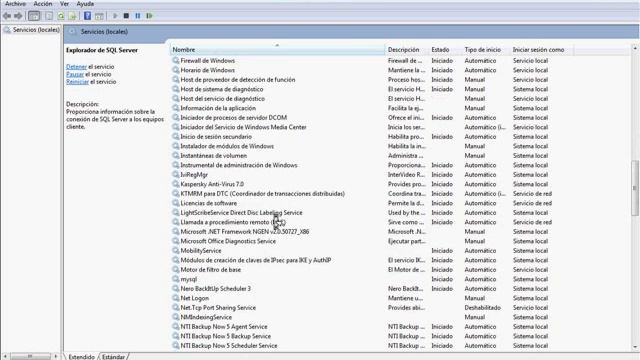Sort by the Iniciar sesión como column header
The height and width of the screenshot is (360, 640).
[x=542, y=50]
